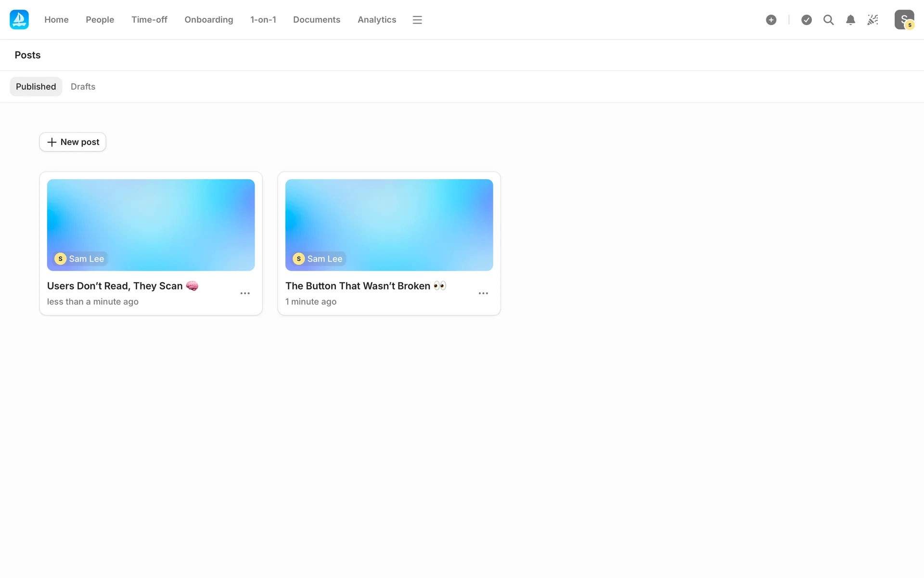This screenshot has height=578, width=924.
Task: Open options for Users Don't Read post
Action: pyautogui.click(x=245, y=293)
